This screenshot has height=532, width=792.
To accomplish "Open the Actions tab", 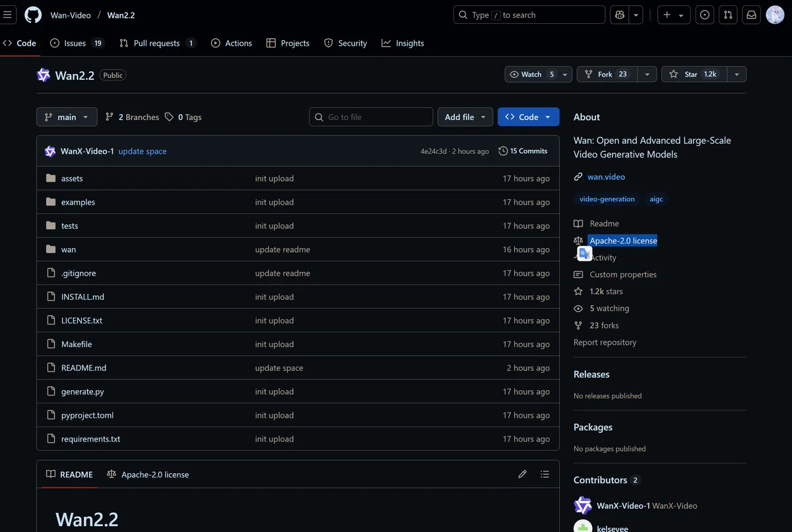I will 232,43.
